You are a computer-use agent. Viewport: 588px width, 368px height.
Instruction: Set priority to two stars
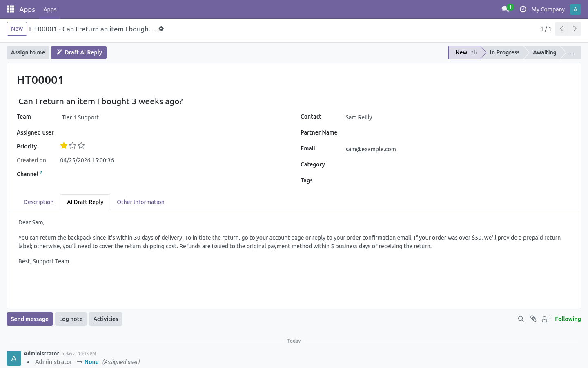click(73, 146)
